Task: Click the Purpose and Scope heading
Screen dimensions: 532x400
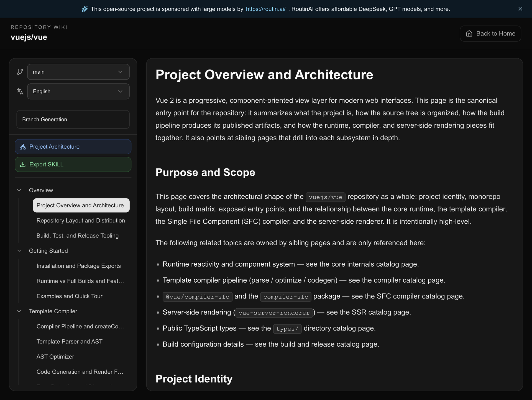Action: [x=205, y=172]
